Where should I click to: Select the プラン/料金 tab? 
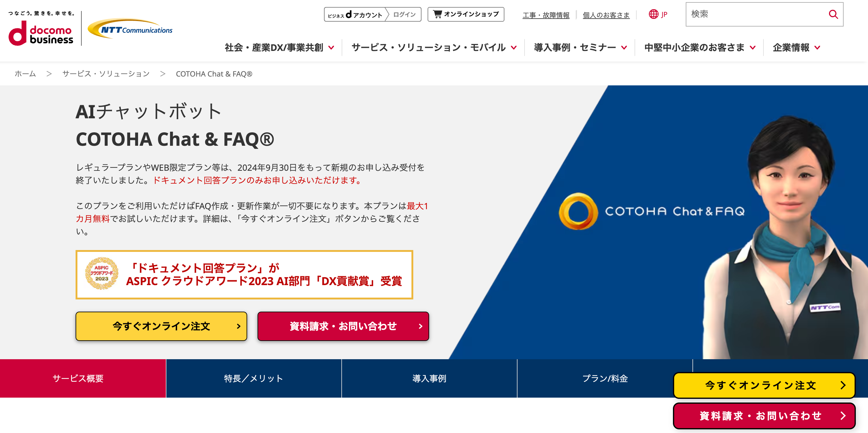[605, 378]
